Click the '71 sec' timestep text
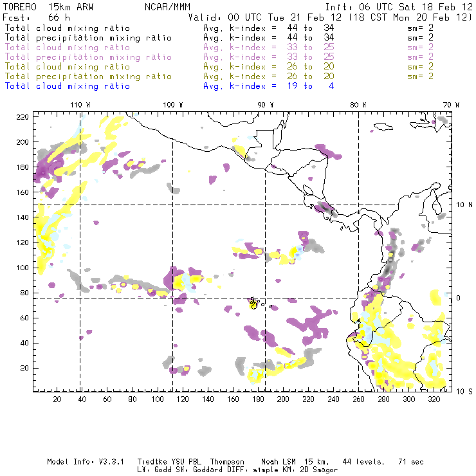 [x=411, y=462]
